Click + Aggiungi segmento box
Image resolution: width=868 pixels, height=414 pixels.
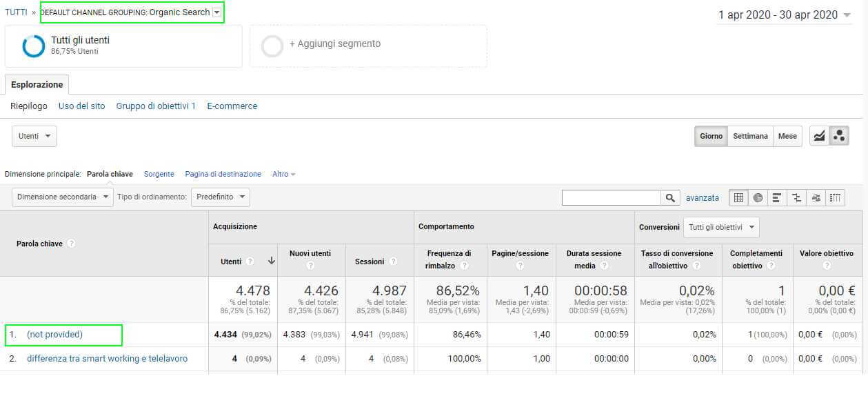(368, 46)
